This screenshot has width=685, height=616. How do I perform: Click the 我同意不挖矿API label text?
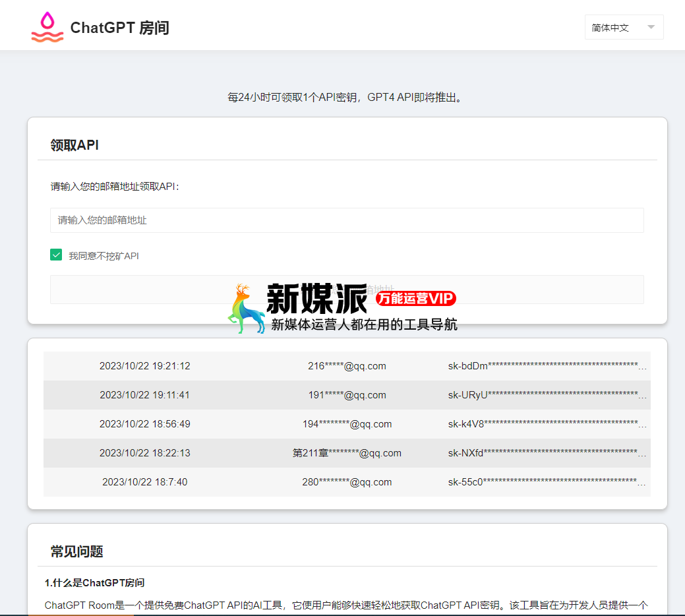(104, 256)
